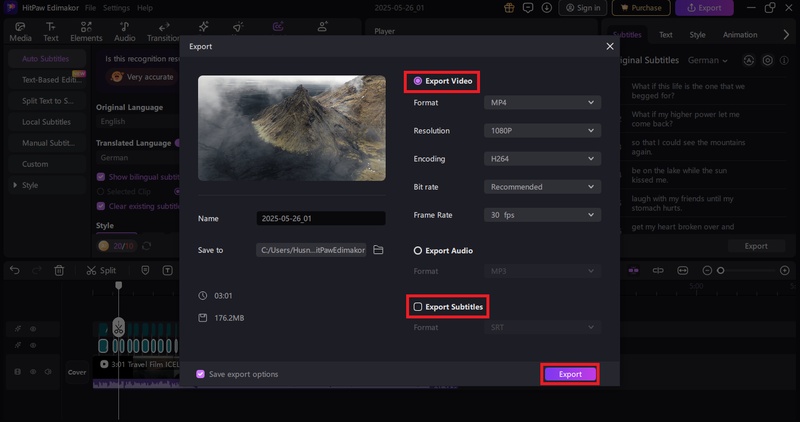Screen dimensions: 800x422
Task: Open the gift box icon in the title bar
Action: click(x=509, y=8)
